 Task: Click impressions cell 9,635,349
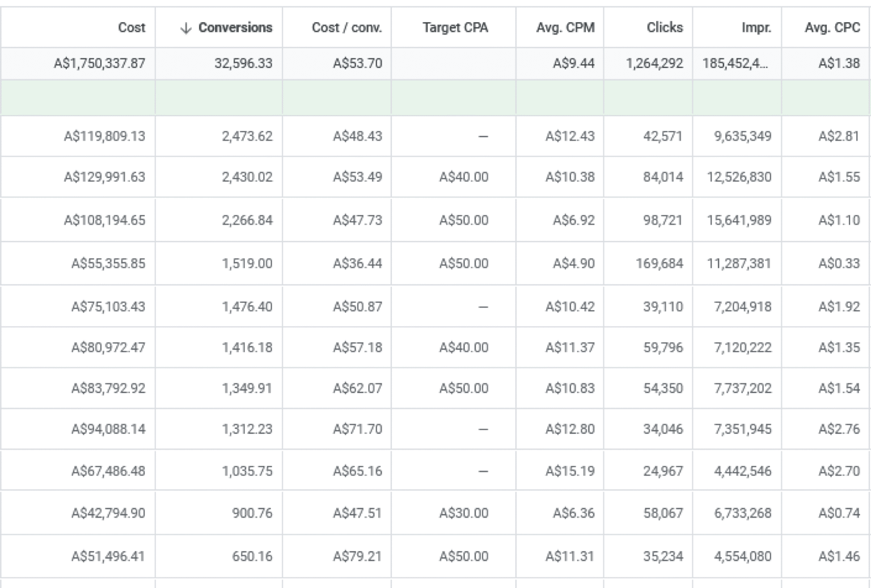point(742,137)
